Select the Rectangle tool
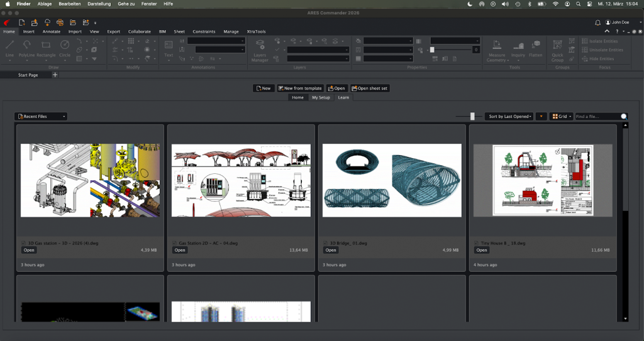This screenshot has width=644, height=341. (x=46, y=48)
